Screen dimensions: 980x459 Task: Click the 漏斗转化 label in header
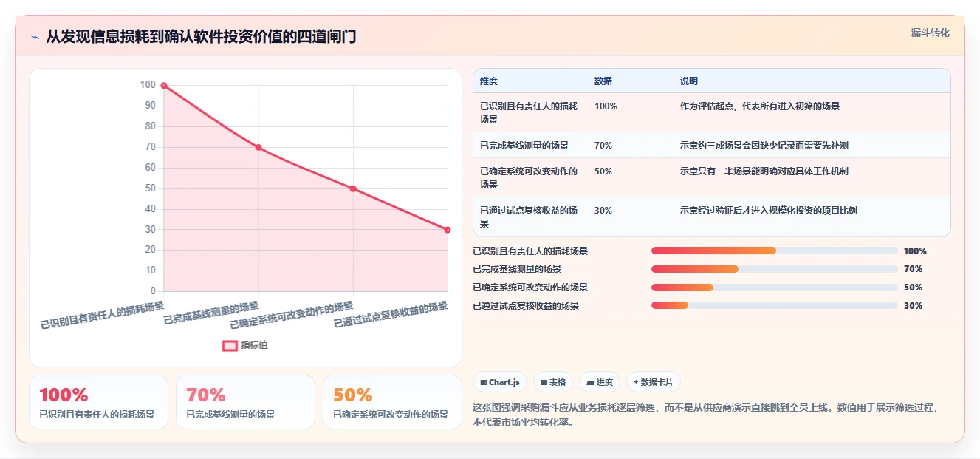click(x=930, y=33)
